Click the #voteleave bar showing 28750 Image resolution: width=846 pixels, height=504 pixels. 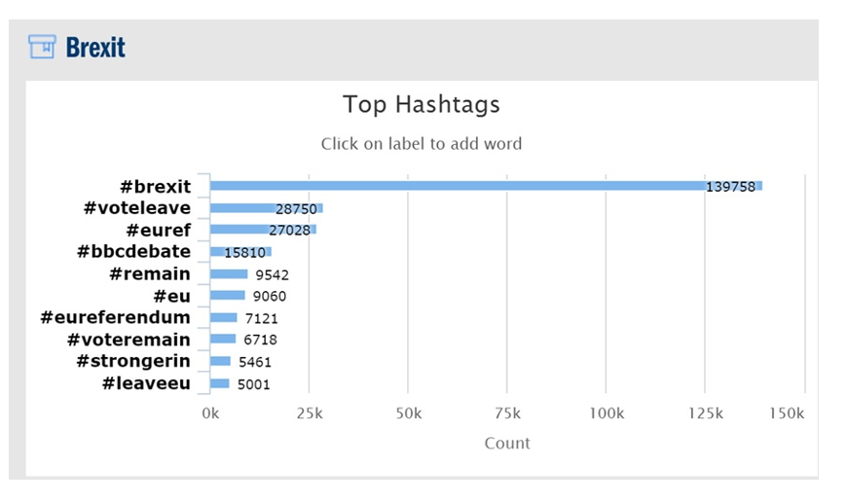click(267, 208)
